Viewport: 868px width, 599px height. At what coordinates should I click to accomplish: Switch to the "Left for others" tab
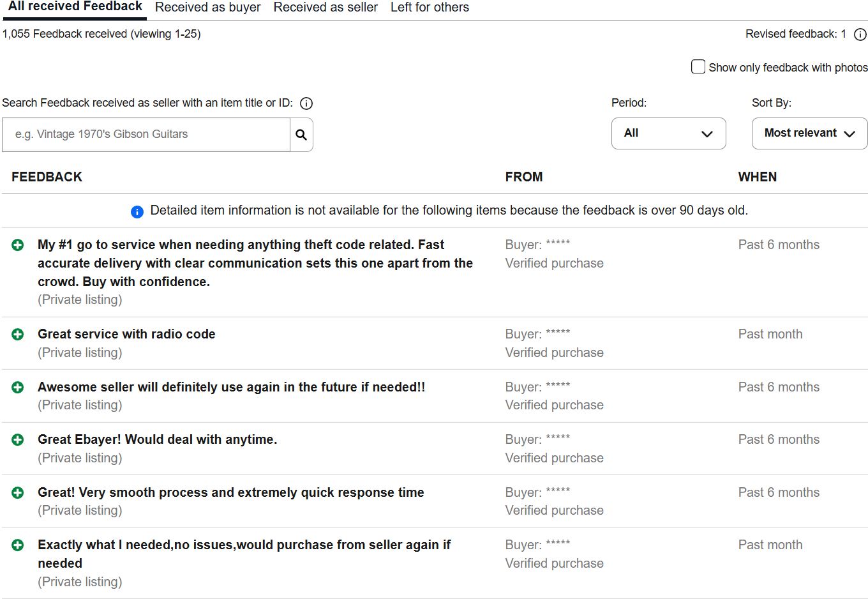(430, 7)
